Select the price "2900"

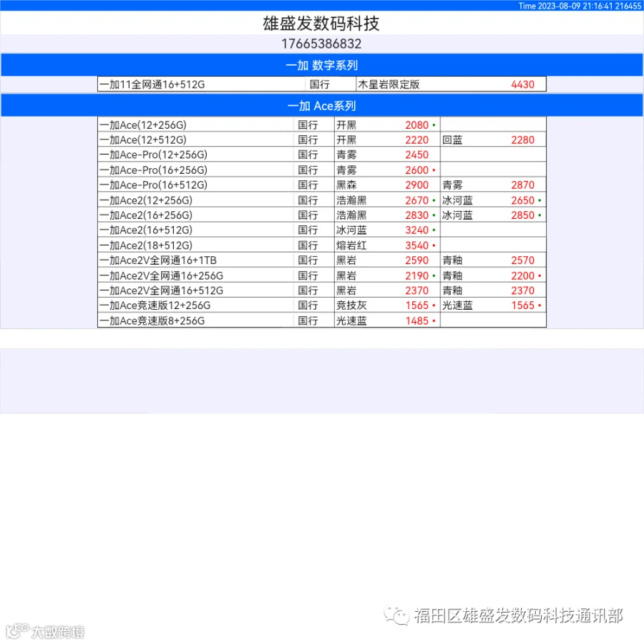416,185
